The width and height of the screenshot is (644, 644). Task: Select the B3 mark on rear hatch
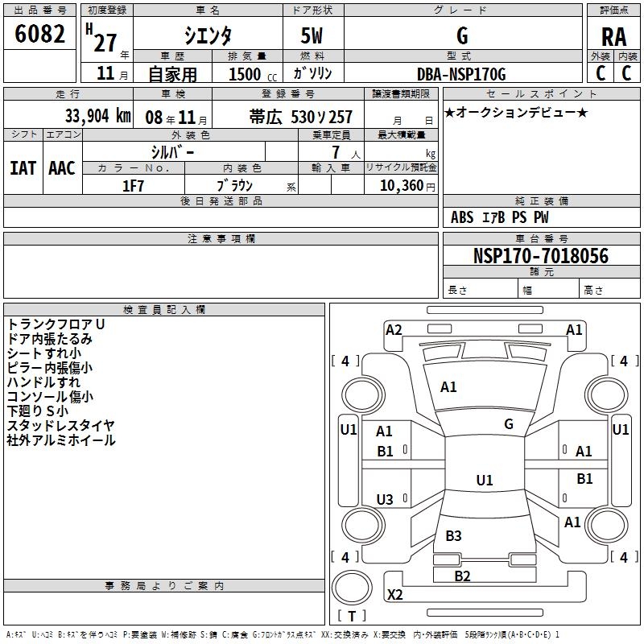(453, 536)
